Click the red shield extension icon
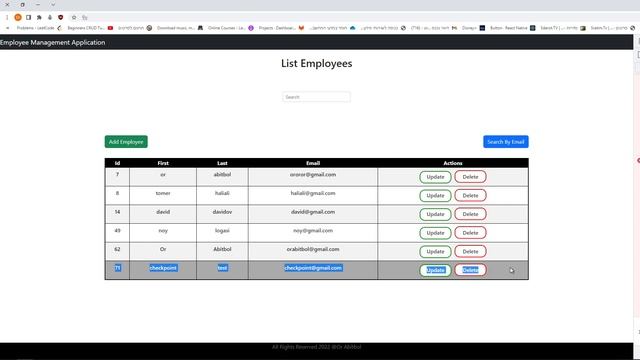The height and width of the screenshot is (360, 640). [x=61, y=18]
